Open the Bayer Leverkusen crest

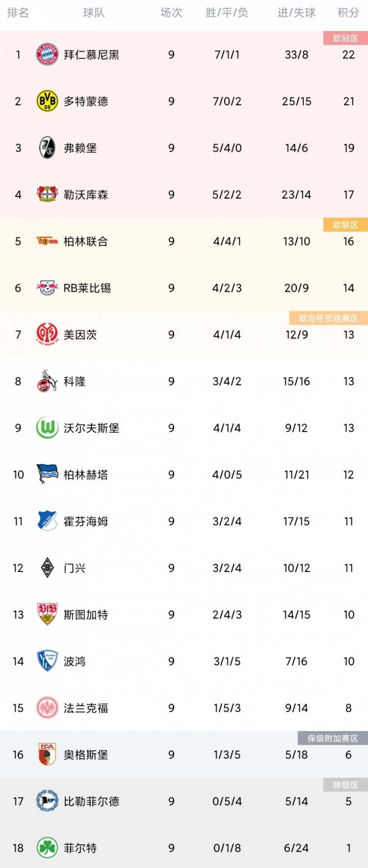47,194
